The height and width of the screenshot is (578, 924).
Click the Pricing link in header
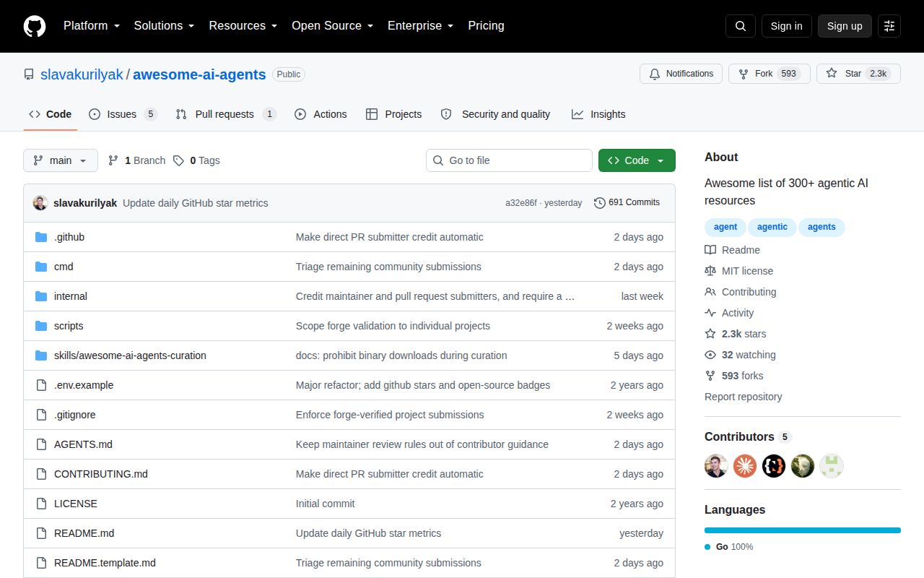click(486, 26)
